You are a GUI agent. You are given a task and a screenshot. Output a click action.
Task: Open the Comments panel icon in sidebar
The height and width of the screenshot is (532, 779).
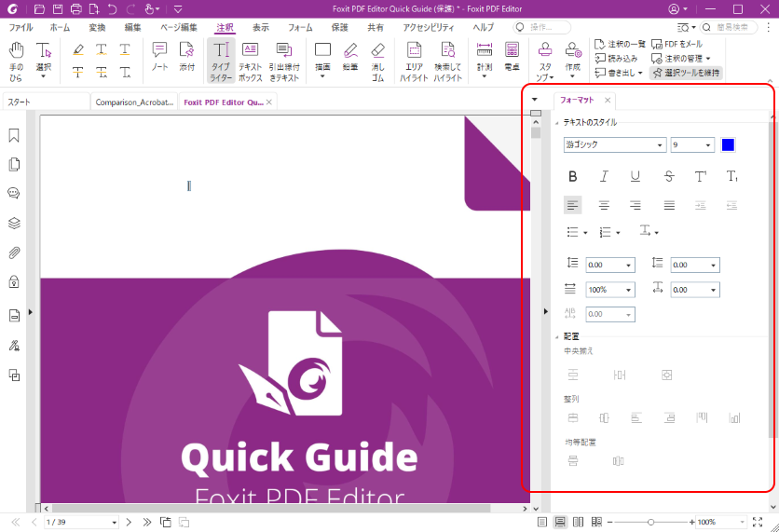click(x=14, y=193)
